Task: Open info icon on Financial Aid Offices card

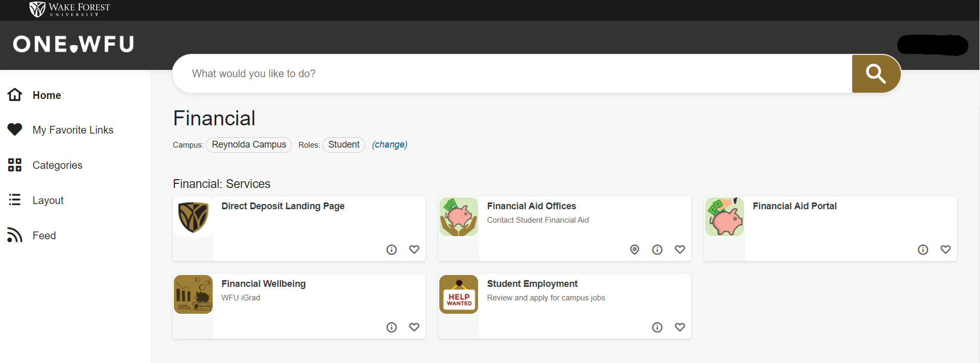Action: [657, 250]
